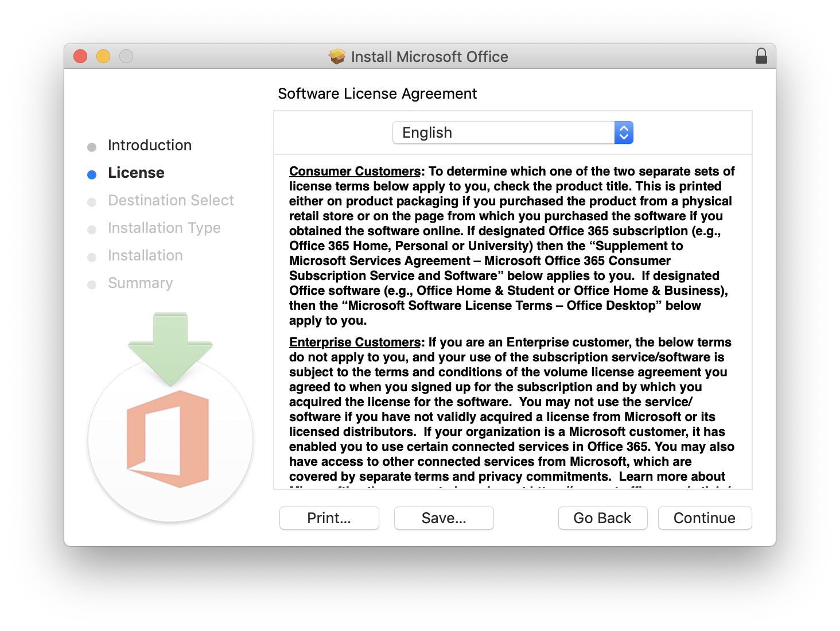Select the Introduction step in sidebar
The height and width of the screenshot is (631, 840).
pyautogui.click(x=150, y=145)
